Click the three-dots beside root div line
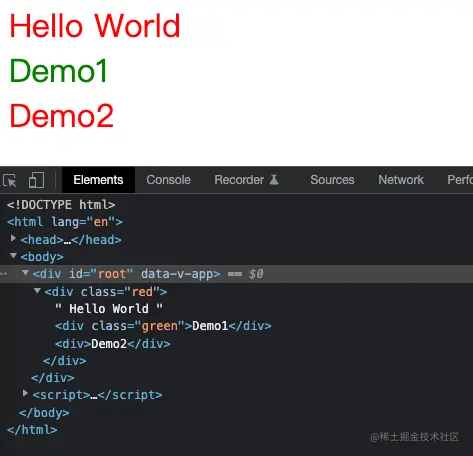473x456 pixels. 4,274
